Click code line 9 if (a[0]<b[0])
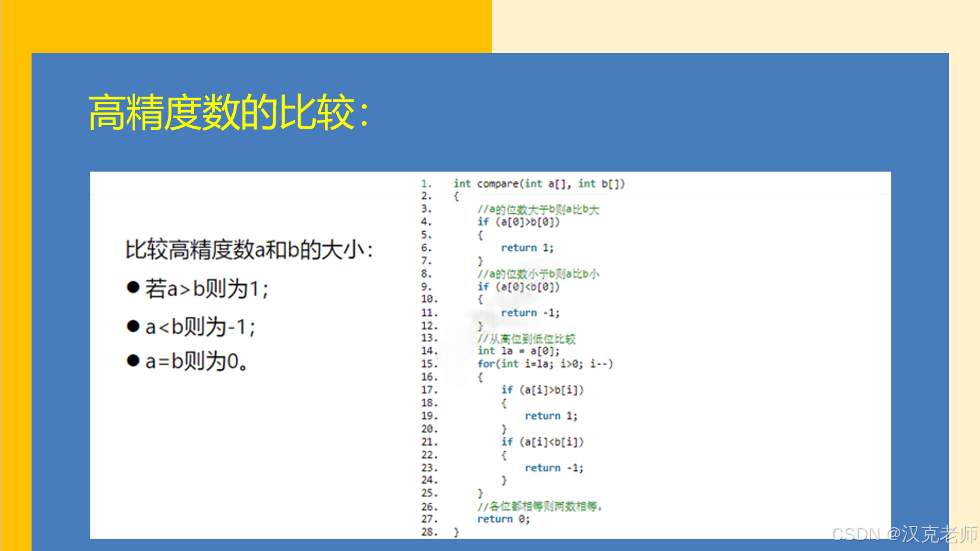The height and width of the screenshot is (551, 980). [519, 287]
